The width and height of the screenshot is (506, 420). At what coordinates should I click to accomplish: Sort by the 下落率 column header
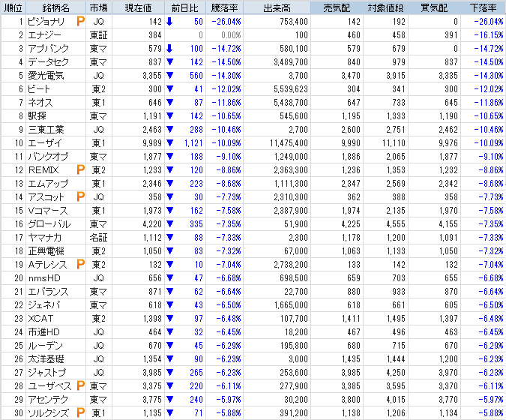pos(483,7)
